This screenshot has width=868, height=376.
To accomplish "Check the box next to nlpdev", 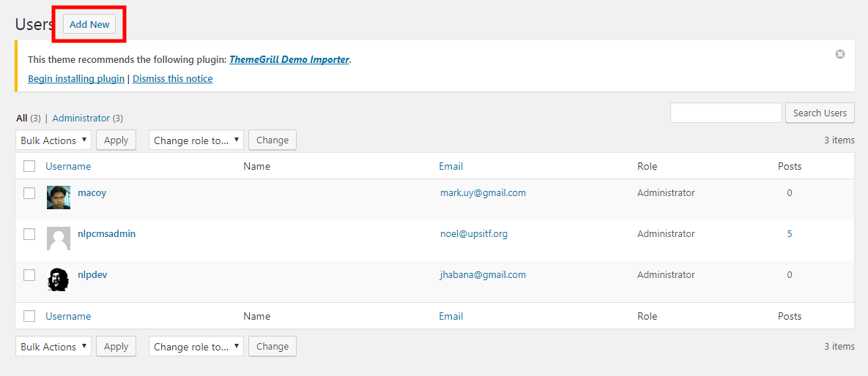I will click(x=29, y=275).
